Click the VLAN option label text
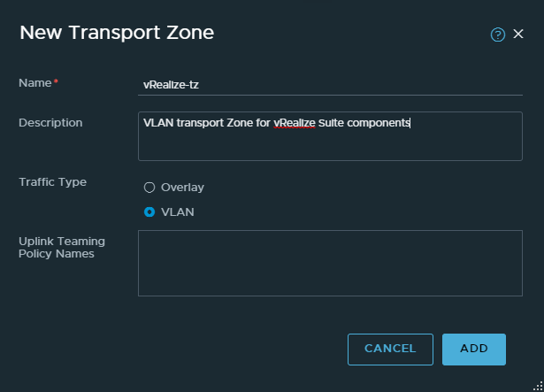The height and width of the screenshot is (392, 544). pos(177,212)
